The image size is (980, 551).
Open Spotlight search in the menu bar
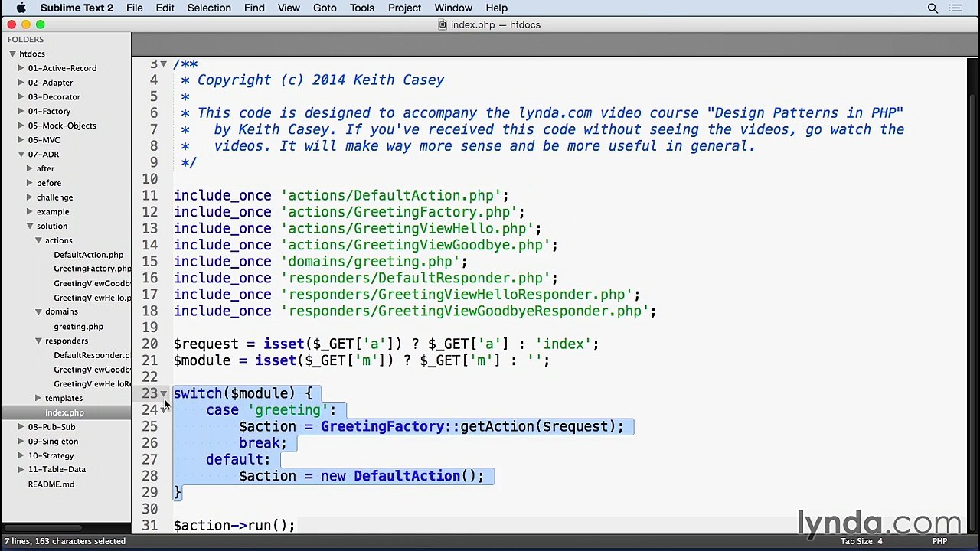(x=933, y=8)
